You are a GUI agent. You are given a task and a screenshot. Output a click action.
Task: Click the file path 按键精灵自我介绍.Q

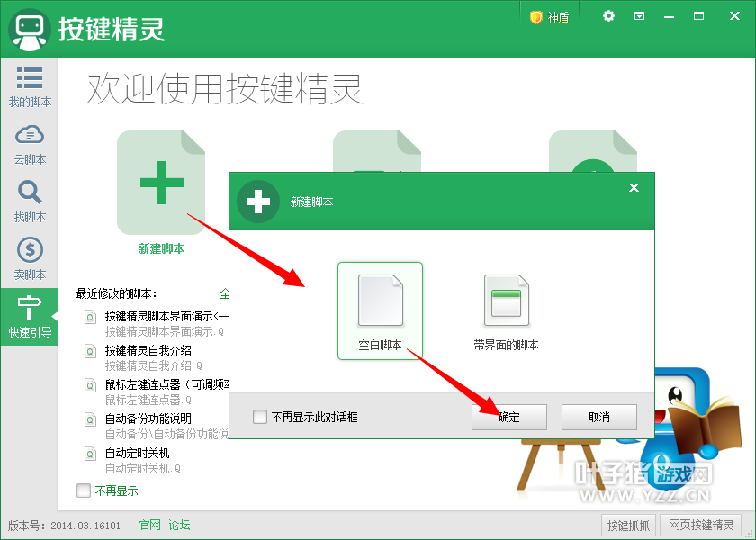pyautogui.click(x=154, y=366)
